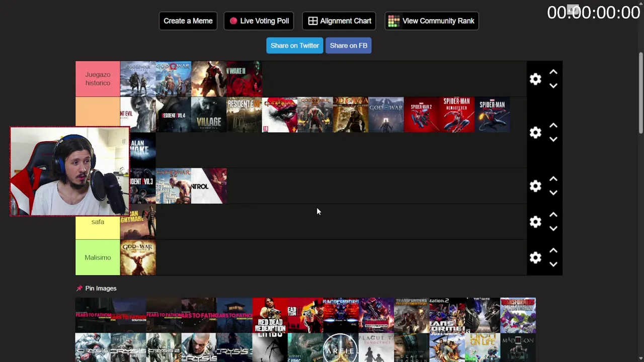The image size is (644, 362).
Task: Select the Resident Evil 3 cover
Action: point(143,186)
